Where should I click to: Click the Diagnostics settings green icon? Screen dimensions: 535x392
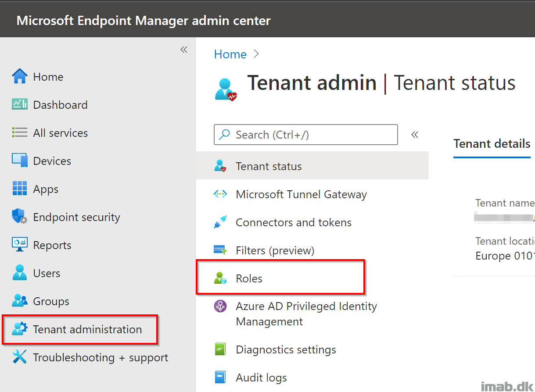pyautogui.click(x=220, y=349)
